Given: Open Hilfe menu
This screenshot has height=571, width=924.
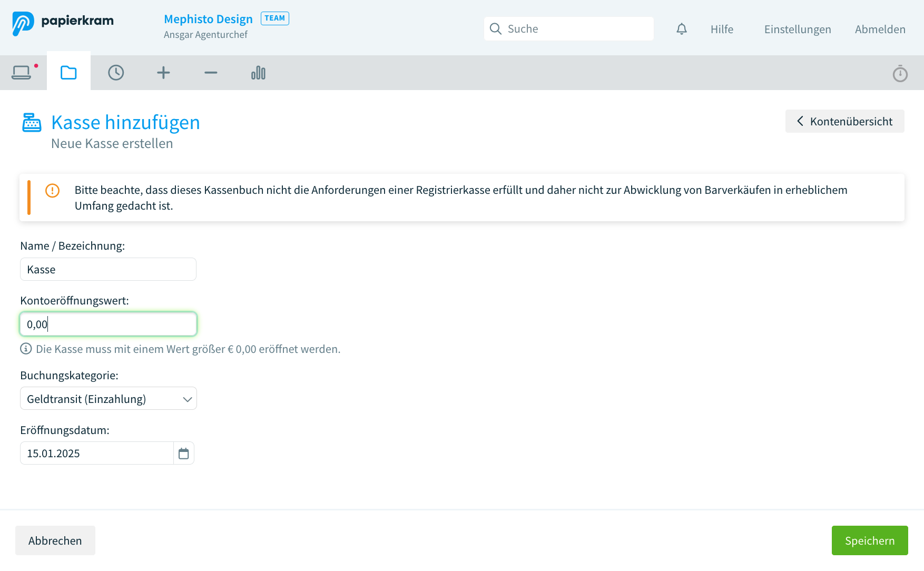Looking at the screenshot, I should [x=722, y=29].
